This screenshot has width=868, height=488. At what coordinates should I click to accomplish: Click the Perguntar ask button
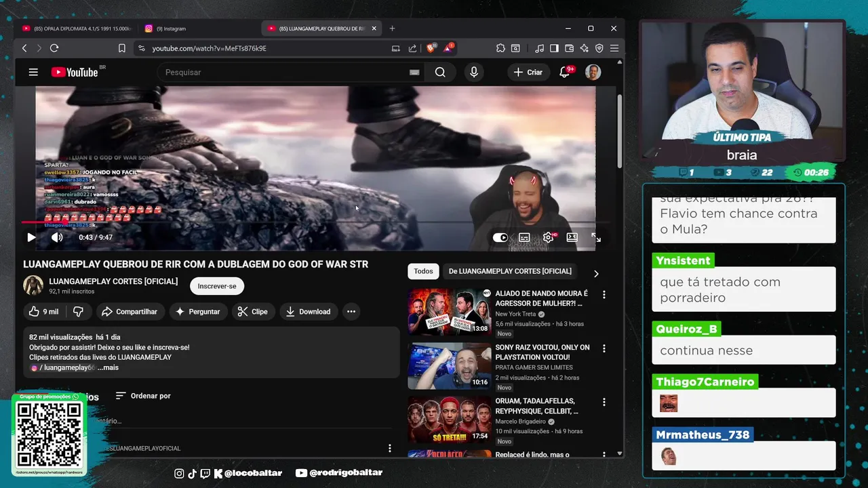[x=197, y=312]
